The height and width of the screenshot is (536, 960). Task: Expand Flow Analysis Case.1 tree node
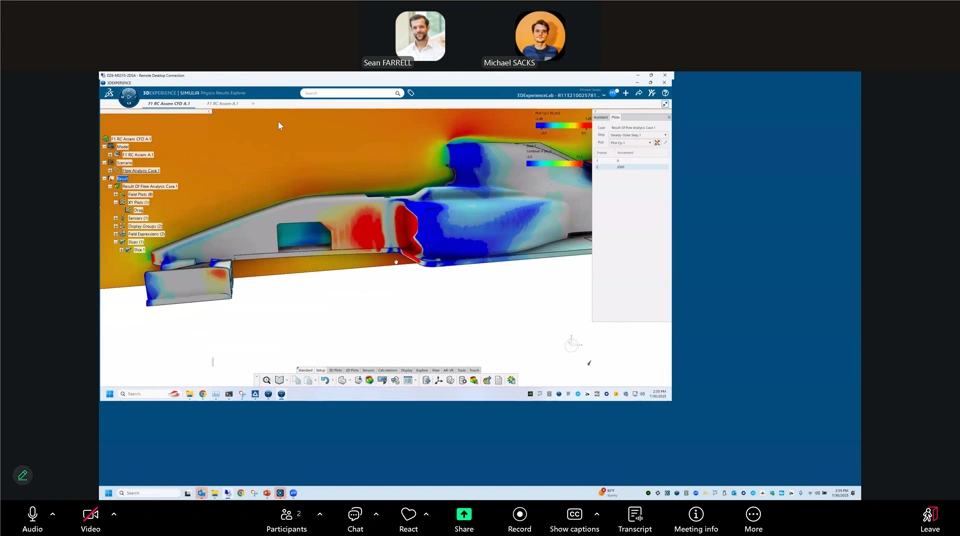tap(110, 171)
